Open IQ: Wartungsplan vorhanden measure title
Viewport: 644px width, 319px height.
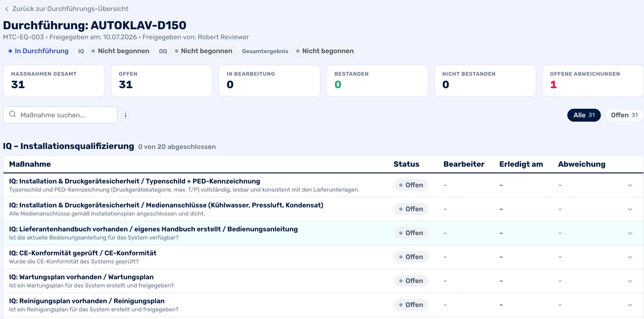81,277
